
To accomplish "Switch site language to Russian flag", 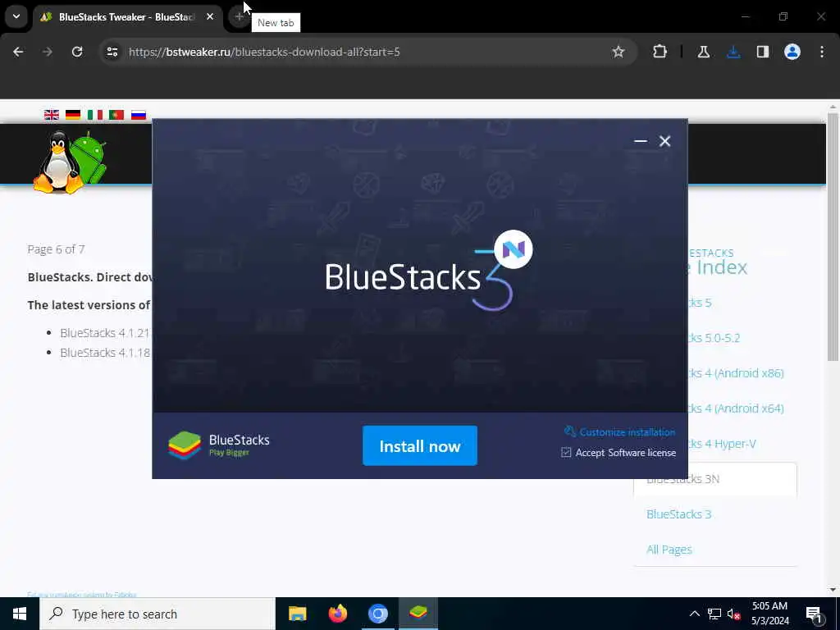I will tap(138, 115).
